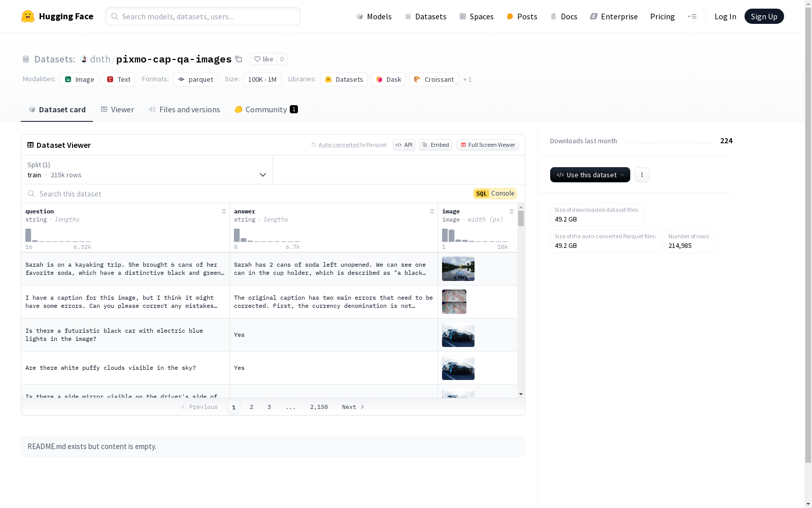Expand the Use this dataset dropdown
The width and height of the screenshot is (812, 508).
pyautogui.click(x=590, y=175)
